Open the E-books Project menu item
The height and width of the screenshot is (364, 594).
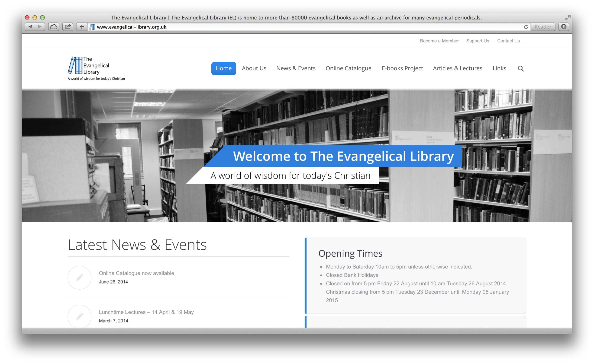[402, 68]
